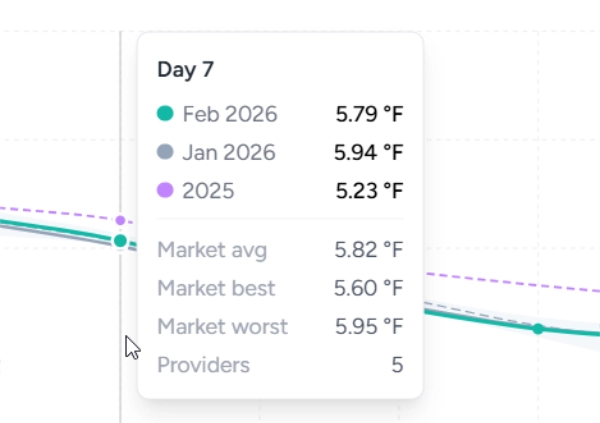Click the Market avg label
The height and width of the screenshot is (423, 600).
(212, 250)
